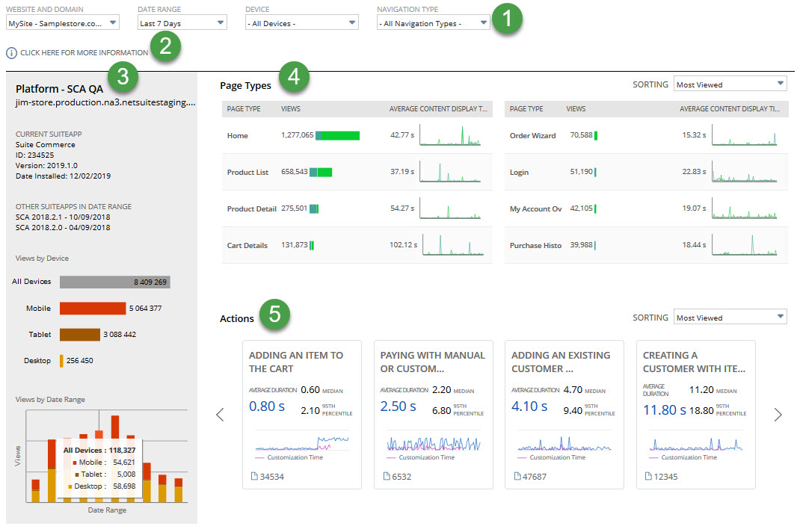
Task: Open the Navigation Type dropdown
Action: tap(433, 23)
